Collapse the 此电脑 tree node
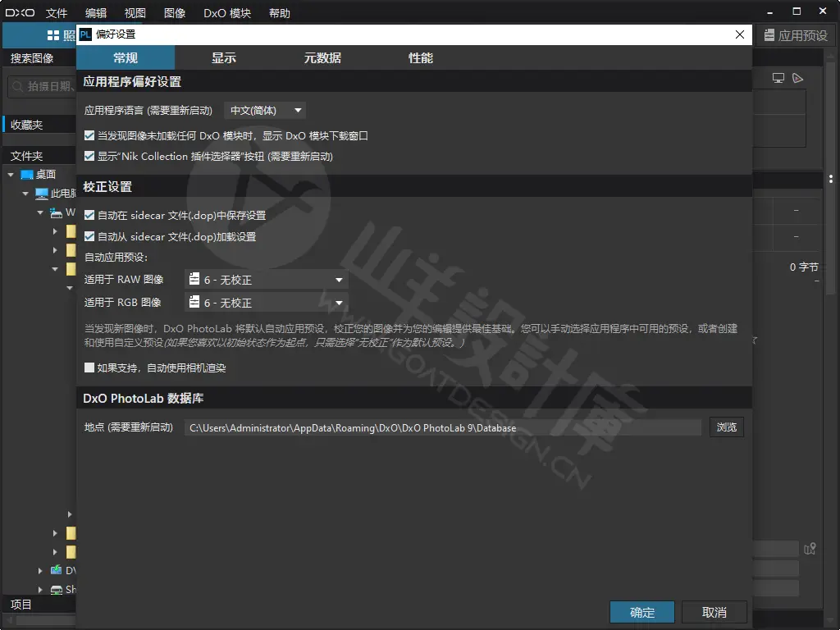This screenshot has height=630, width=840. tap(25, 194)
